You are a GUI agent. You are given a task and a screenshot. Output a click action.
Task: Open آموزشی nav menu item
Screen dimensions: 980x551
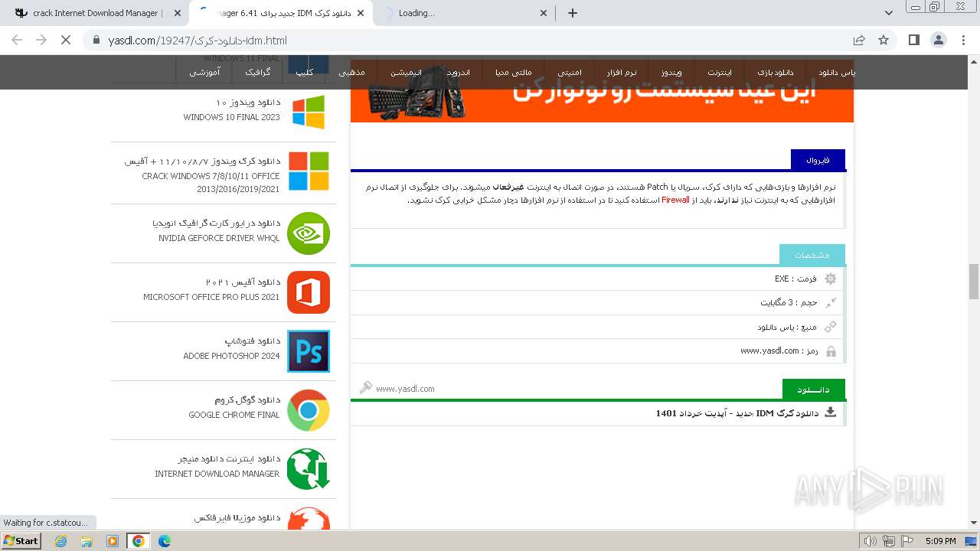coord(204,73)
